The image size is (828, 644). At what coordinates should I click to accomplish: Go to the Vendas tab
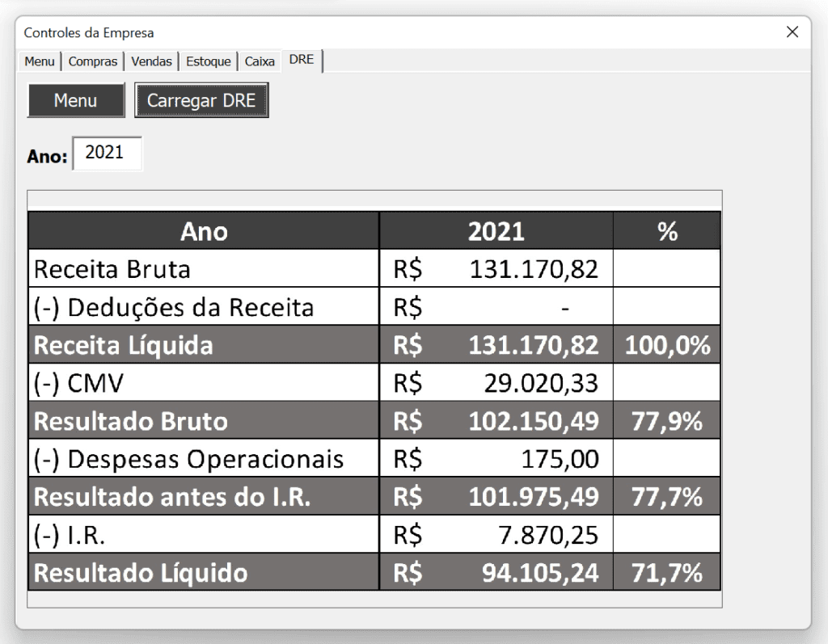pos(151,61)
